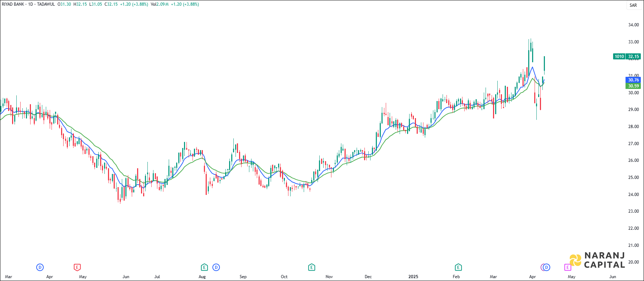Open the dividend marker overlapping the purple circle
Screen dimensions: 644x281
click(x=547, y=267)
